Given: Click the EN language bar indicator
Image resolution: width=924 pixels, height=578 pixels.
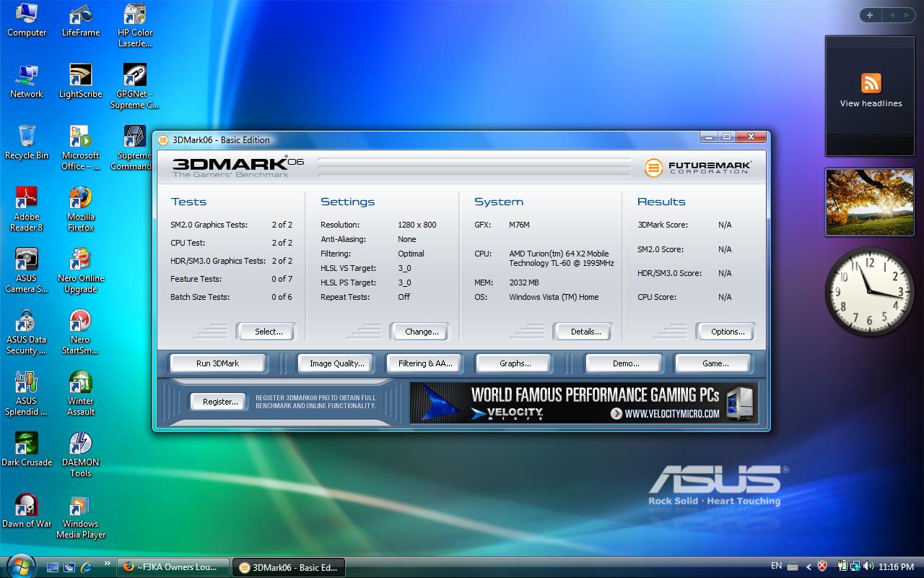Looking at the screenshot, I should click(x=777, y=566).
